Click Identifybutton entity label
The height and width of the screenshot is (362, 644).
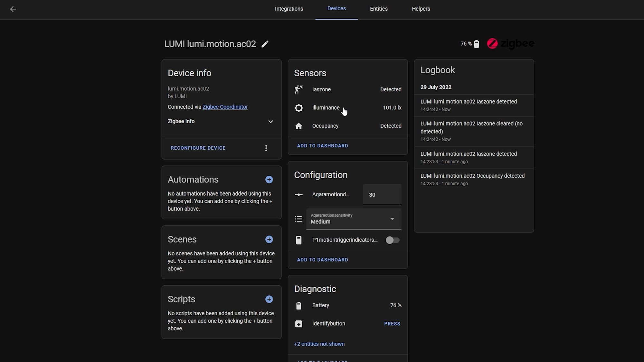click(x=328, y=324)
